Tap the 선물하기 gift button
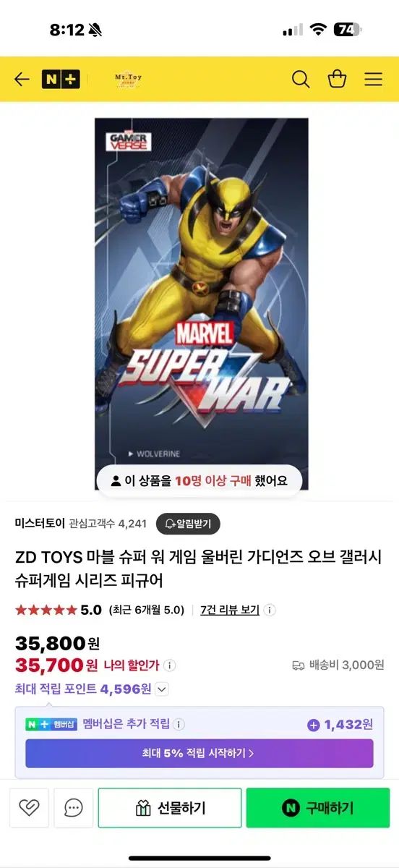The width and height of the screenshot is (399, 868). point(170,808)
